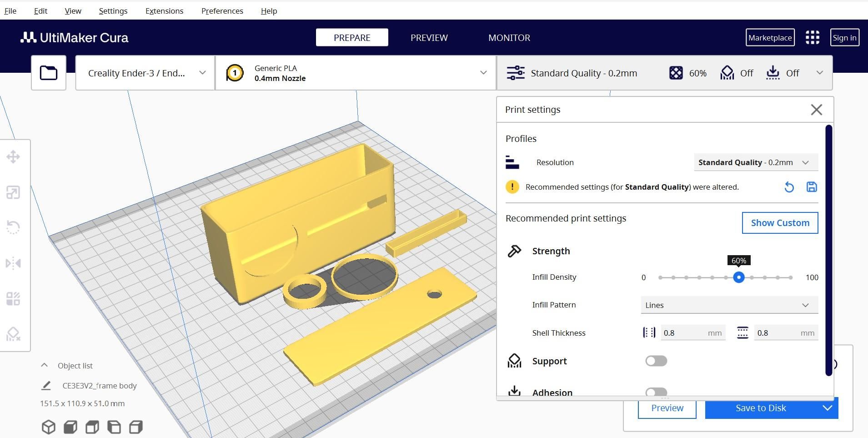868x438 pixels.
Task: Click the Strength section icon
Action: 514,251
